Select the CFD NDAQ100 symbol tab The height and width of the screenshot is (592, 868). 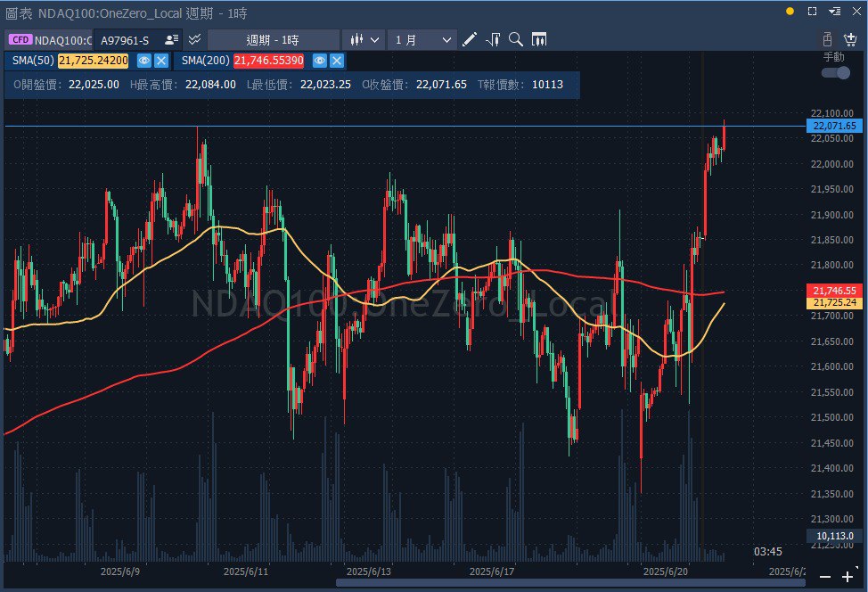49,40
